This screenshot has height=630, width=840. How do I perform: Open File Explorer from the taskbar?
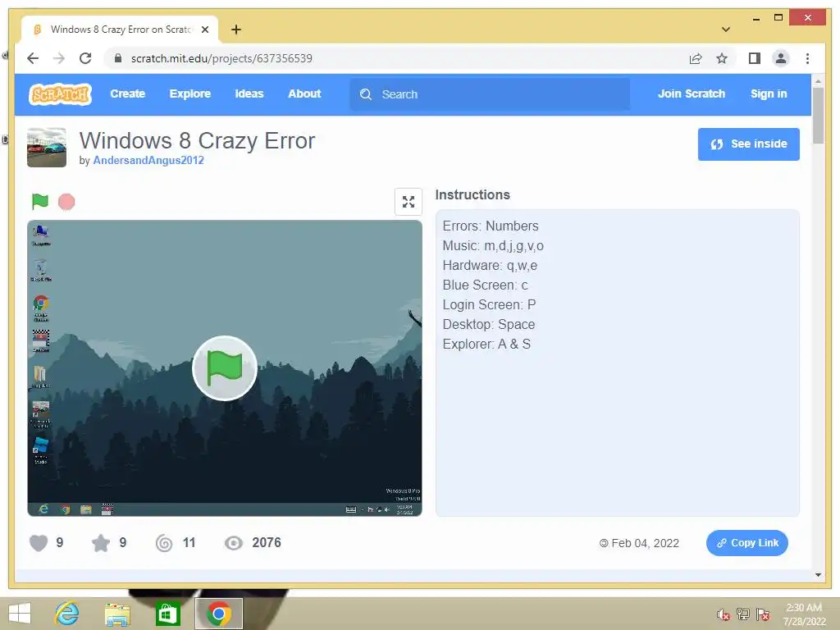click(x=117, y=615)
